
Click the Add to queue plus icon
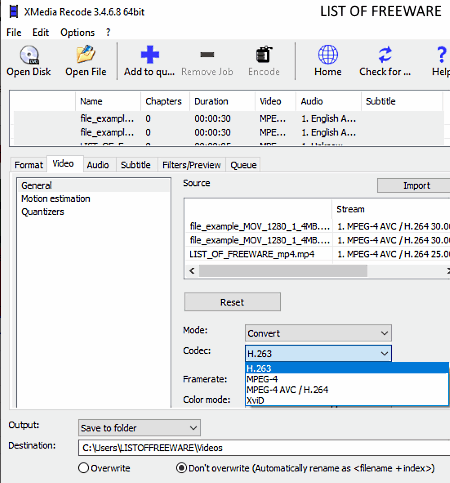coord(150,54)
